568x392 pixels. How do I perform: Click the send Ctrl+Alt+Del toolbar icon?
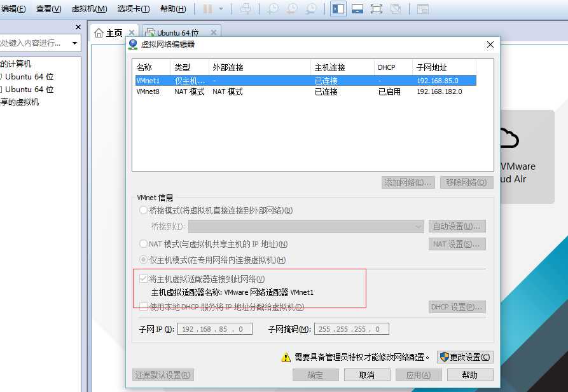(x=246, y=9)
